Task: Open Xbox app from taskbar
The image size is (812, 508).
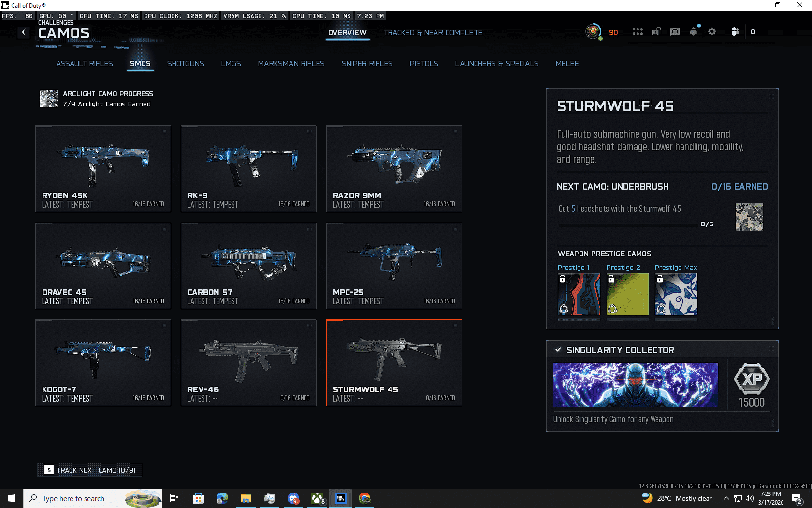Action: tap(317, 498)
